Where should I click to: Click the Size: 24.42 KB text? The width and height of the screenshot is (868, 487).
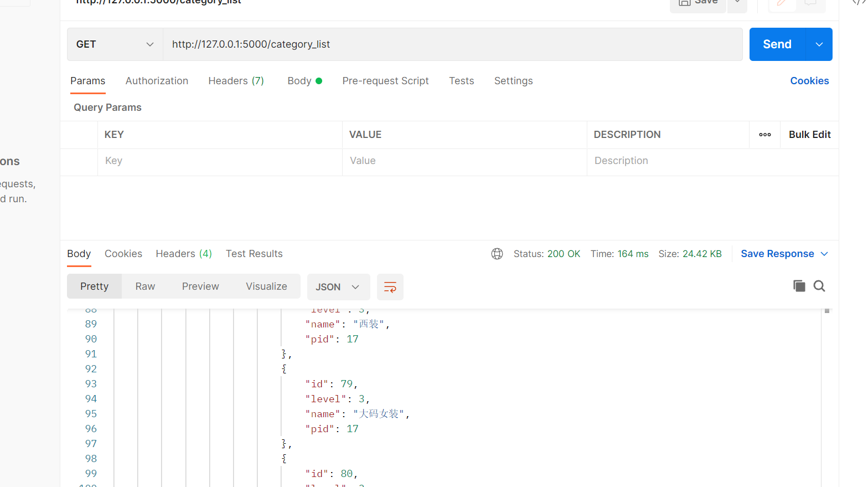pyautogui.click(x=690, y=254)
